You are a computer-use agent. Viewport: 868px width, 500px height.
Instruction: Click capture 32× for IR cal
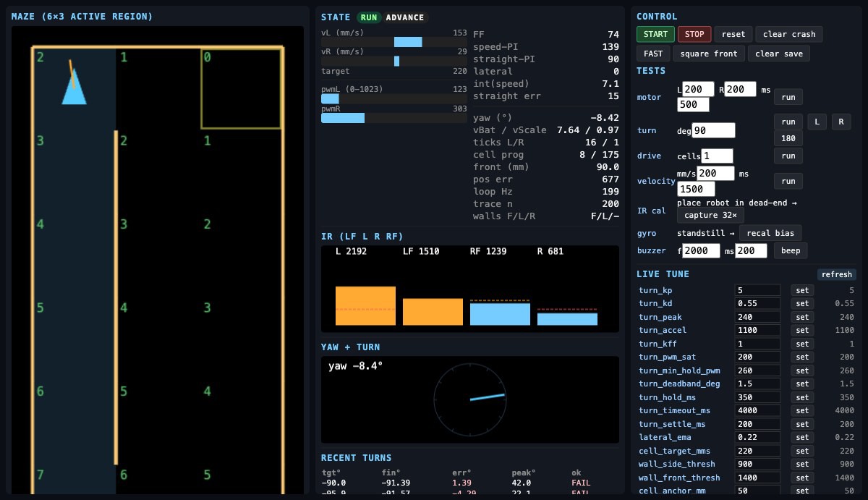coord(710,216)
